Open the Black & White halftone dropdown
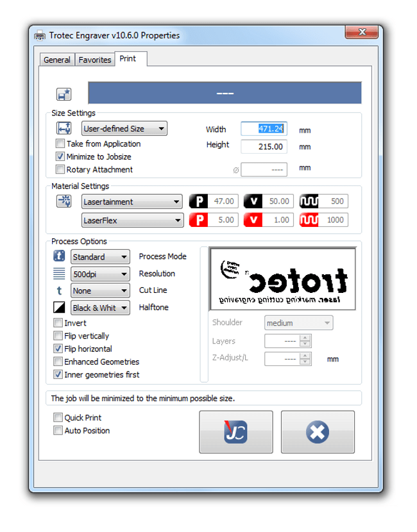The height and width of the screenshot is (532, 417). [x=100, y=308]
